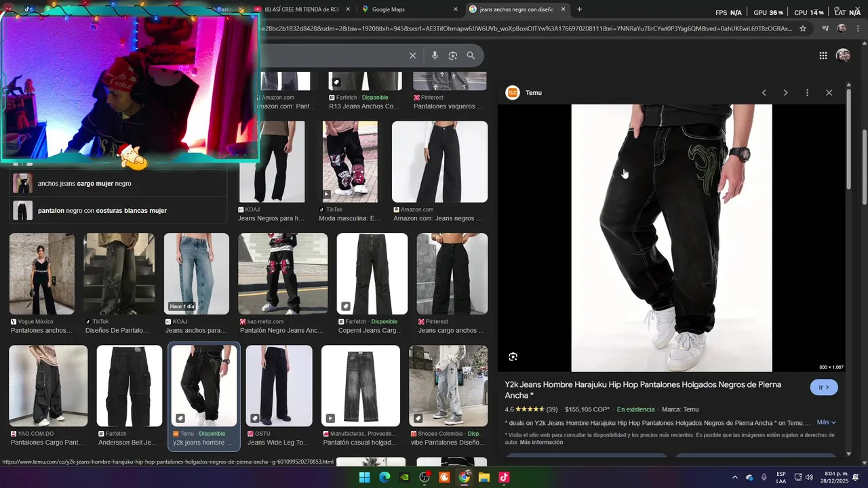This screenshot has height=488, width=868.
Task: Open the YAO.COM.DO Pantalones Cargo result
Action: point(48,396)
